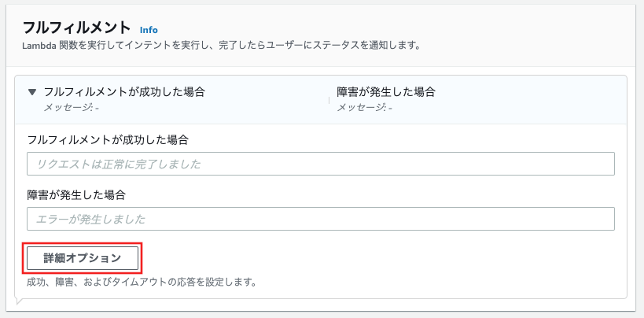The height and width of the screenshot is (318, 644).
Task: Open the Info link beside フルフィルメント
Action: [149, 30]
